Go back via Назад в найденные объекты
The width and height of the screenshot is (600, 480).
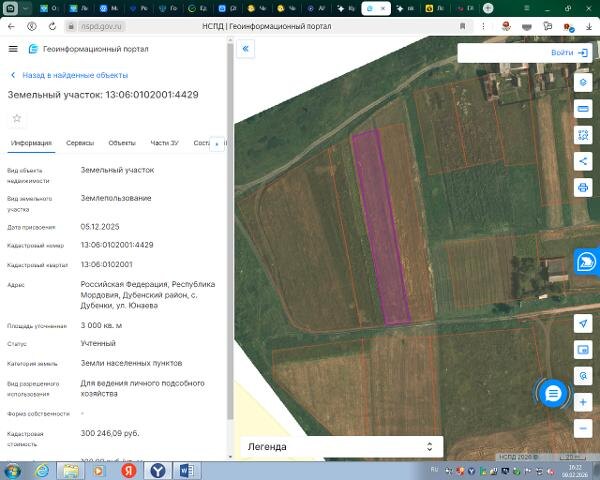coord(70,75)
